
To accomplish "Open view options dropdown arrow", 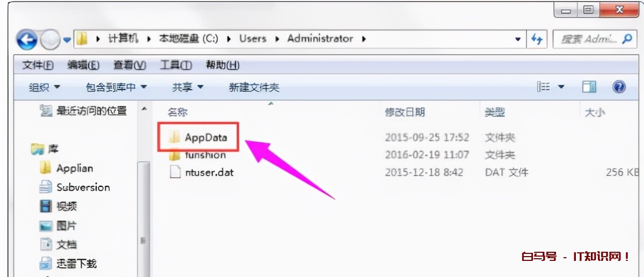I will [561, 87].
